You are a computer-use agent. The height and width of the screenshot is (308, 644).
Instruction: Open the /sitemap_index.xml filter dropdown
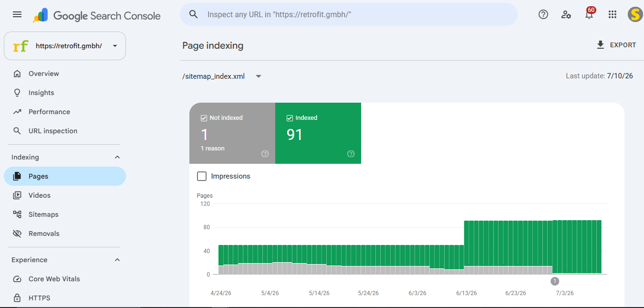click(222, 76)
